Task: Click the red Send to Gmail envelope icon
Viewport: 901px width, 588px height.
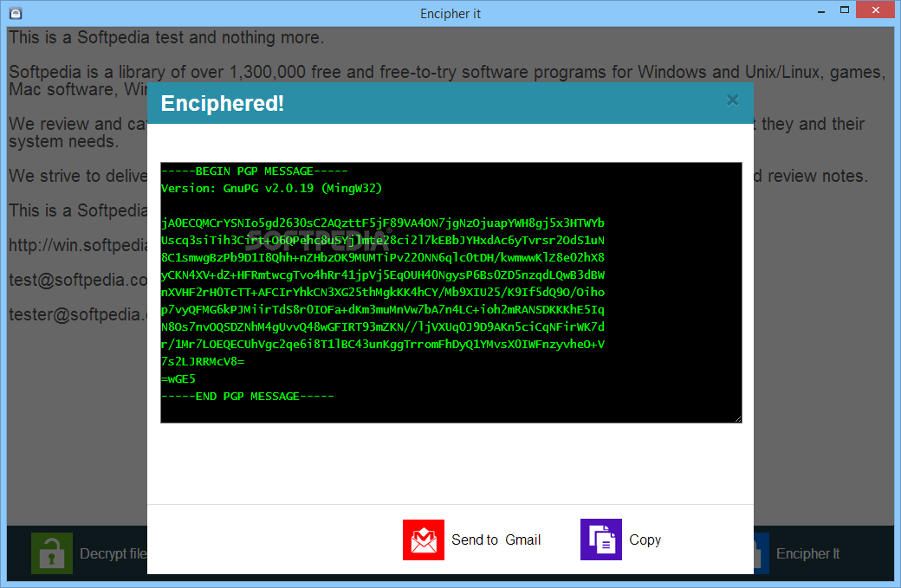Action: point(424,540)
